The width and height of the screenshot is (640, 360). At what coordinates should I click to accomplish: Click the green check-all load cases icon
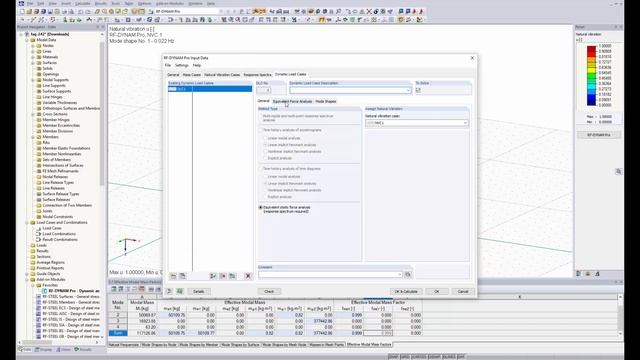[213, 276]
